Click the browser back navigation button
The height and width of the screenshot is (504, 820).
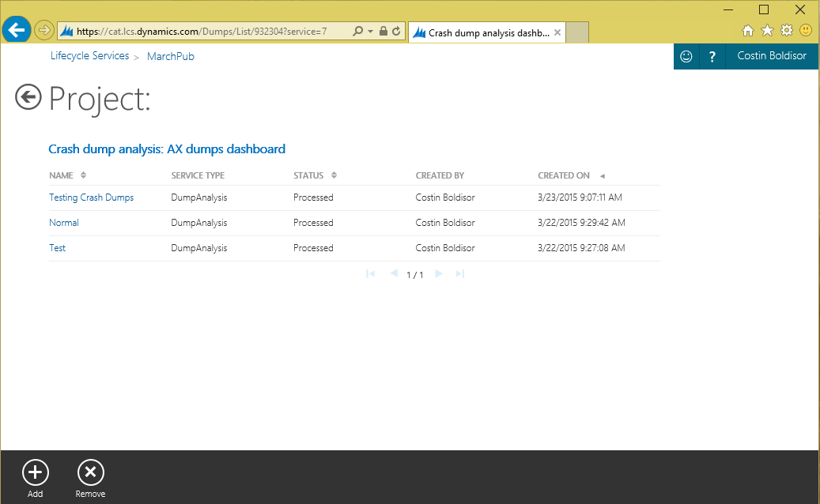click(x=16, y=31)
